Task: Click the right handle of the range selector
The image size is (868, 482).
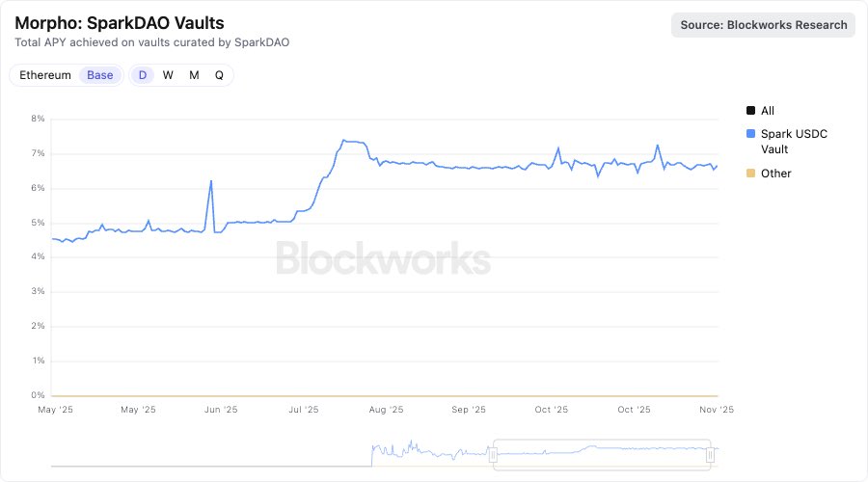Action: pyautogui.click(x=711, y=454)
